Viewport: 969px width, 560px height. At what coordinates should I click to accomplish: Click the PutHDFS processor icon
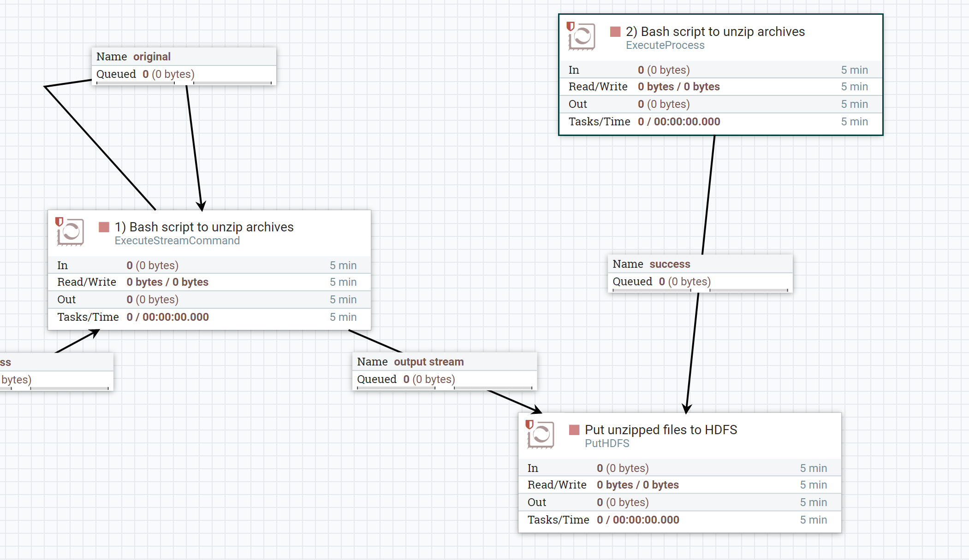coord(542,435)
